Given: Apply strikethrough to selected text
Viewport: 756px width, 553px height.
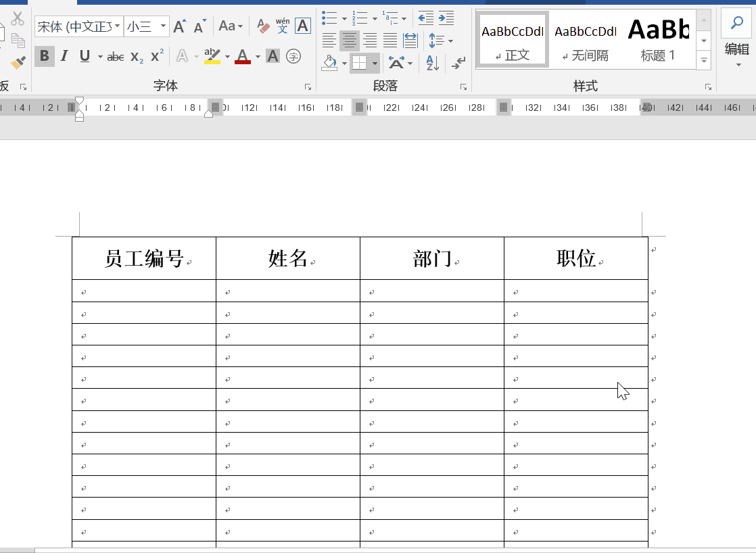Looking at the screenshot, I should pyautogui.click(x=115, y=57).
